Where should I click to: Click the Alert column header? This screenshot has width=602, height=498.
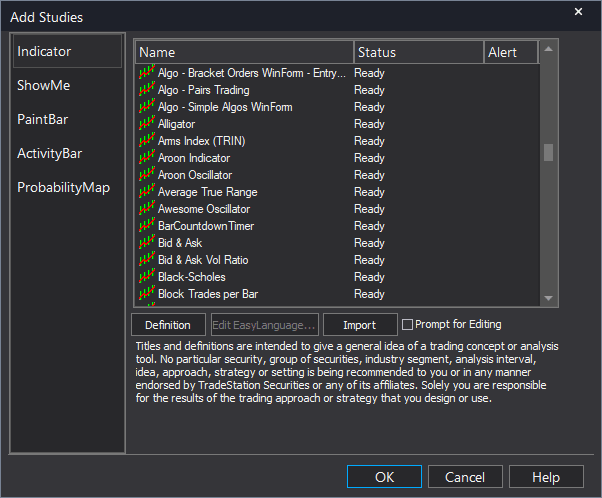pyautogui.click(x=511, y=52)
